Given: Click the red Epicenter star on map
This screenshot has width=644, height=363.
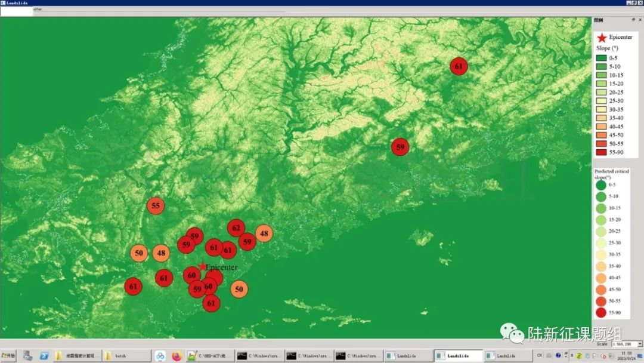Looking at the screenshot, I should coord(203,266).
